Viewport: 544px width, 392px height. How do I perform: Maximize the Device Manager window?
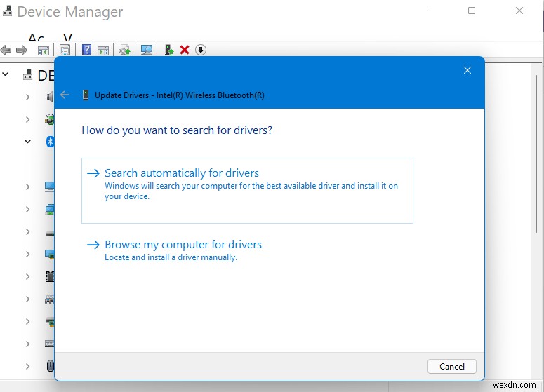point(472,11)
